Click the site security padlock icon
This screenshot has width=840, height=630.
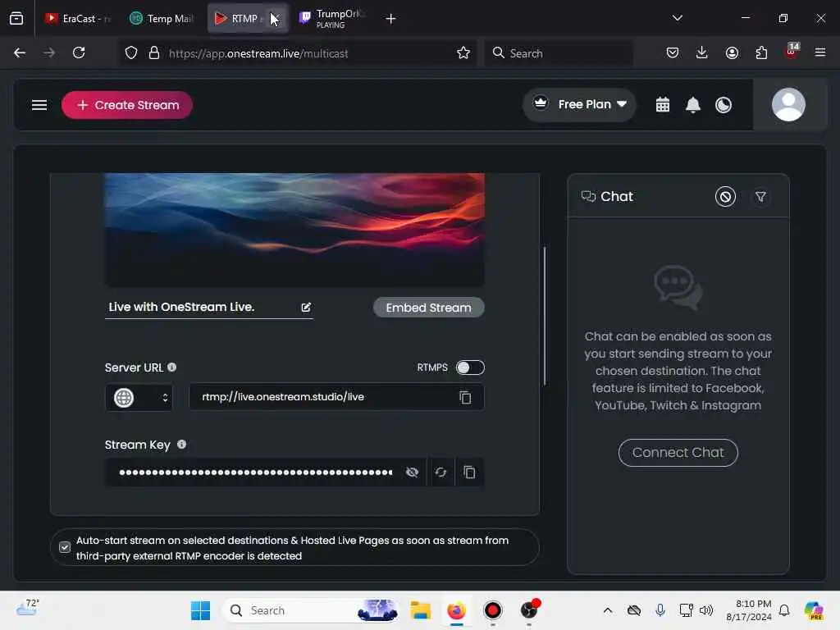[x=154, y=52]
